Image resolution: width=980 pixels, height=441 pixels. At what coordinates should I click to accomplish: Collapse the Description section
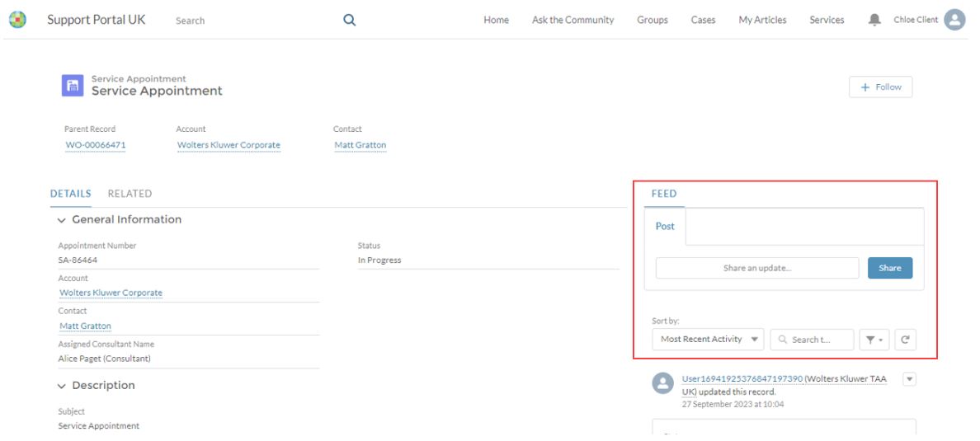(x=61, y=387)
